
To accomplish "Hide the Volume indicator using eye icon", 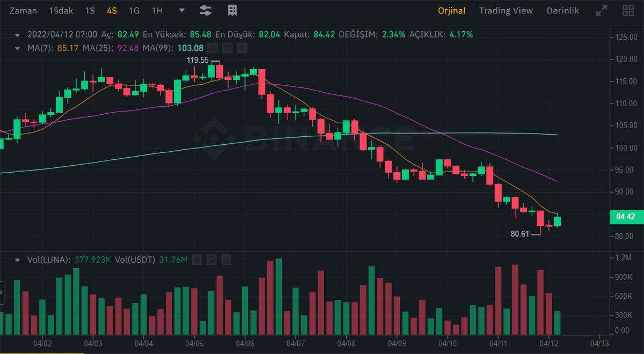I will tap(197, 260).
